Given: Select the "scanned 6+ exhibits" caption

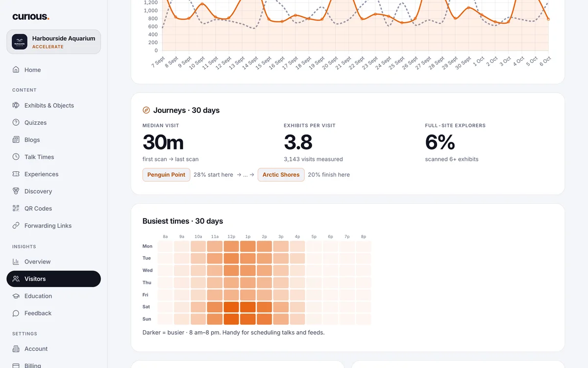Looking at the screenshot, I should point(452,159).
